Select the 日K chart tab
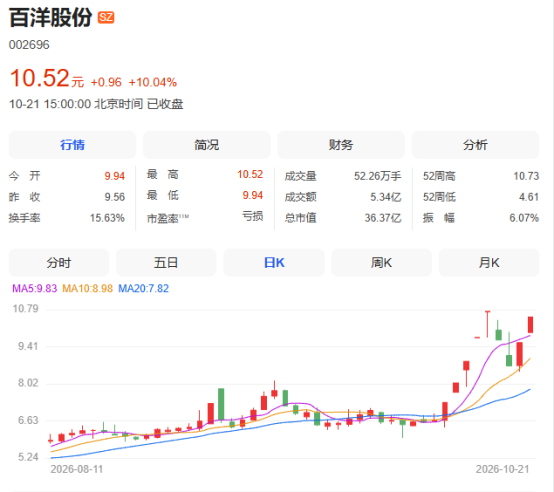 274,263
